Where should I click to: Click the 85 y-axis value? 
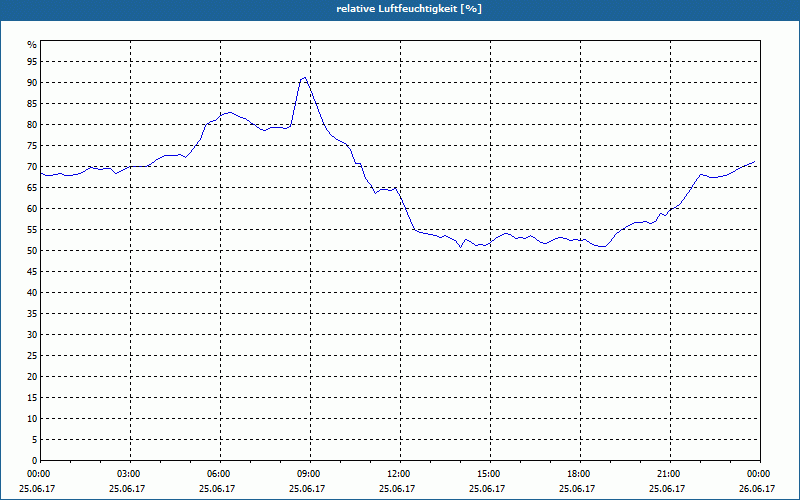tap(32, 104)
